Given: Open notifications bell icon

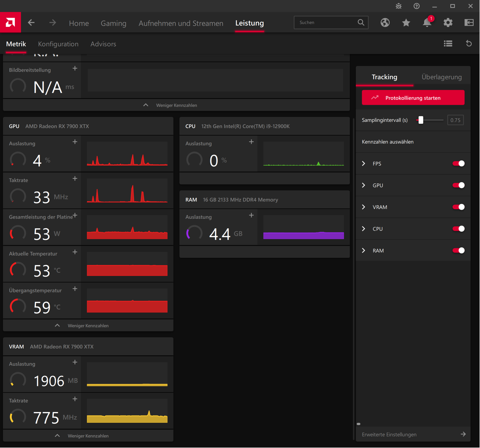Looking at the screenshot, I should tap(427, 22).
